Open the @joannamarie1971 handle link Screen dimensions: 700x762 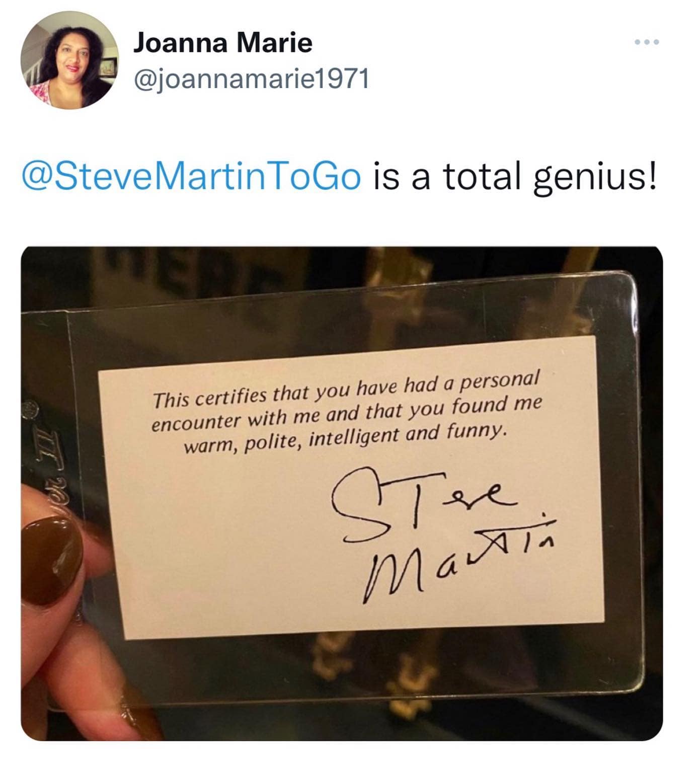251,79
